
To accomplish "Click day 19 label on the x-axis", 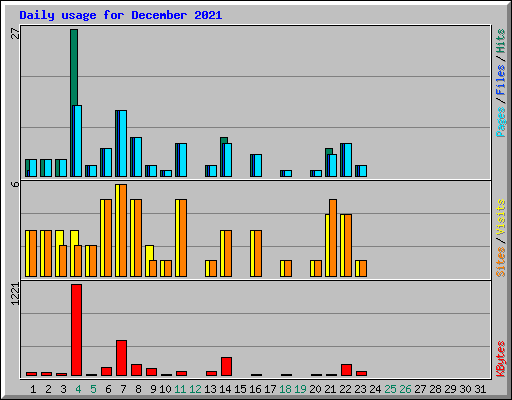I will point(300,389).
